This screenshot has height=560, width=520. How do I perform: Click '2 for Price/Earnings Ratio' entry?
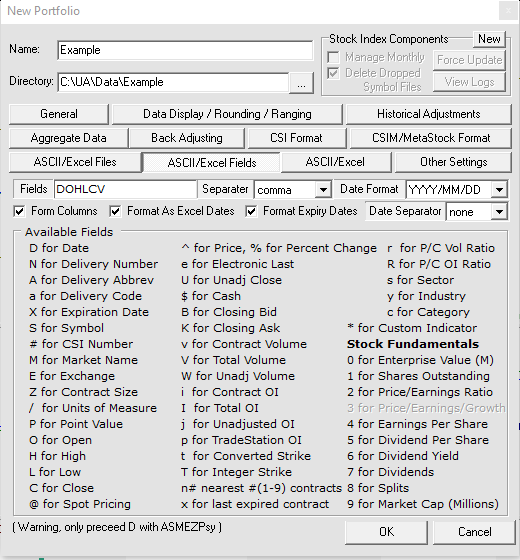[x=420, y=392]
